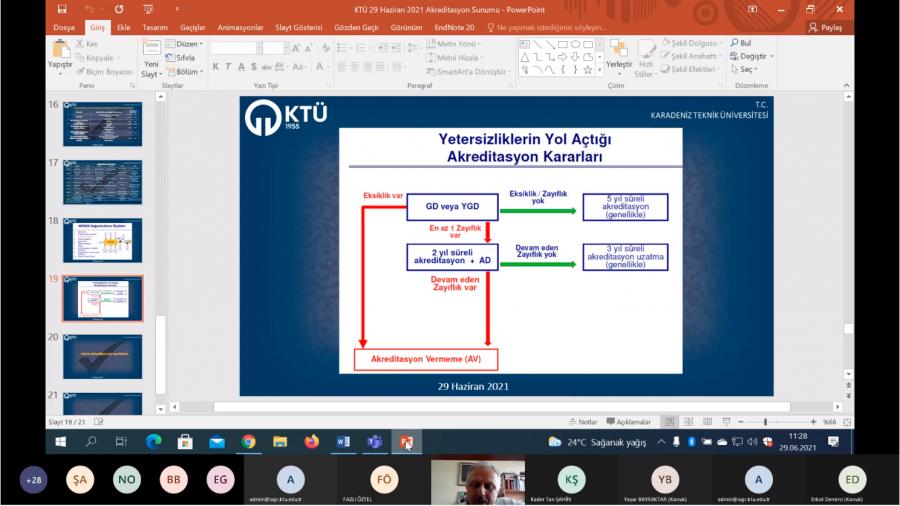Click the Save icon in quick access toolbar
This screenshot has width=900, height=506.
click(x=62, y=9)
